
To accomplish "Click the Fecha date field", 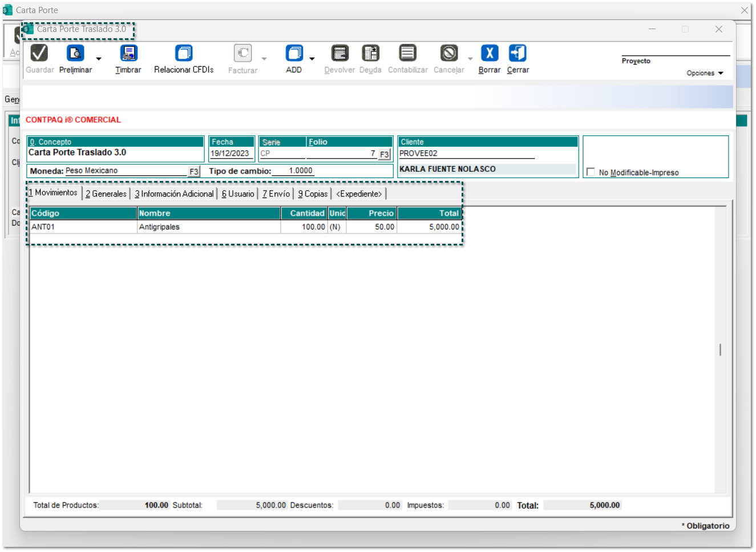I will (230, 154).
